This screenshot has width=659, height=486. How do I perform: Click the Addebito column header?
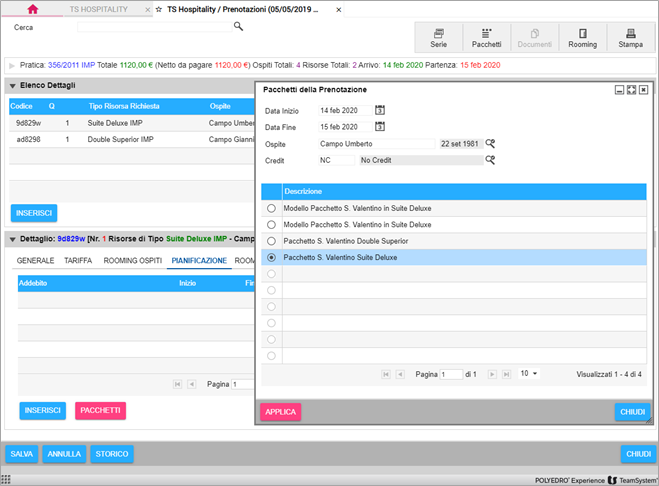click(x=33, y=283)
